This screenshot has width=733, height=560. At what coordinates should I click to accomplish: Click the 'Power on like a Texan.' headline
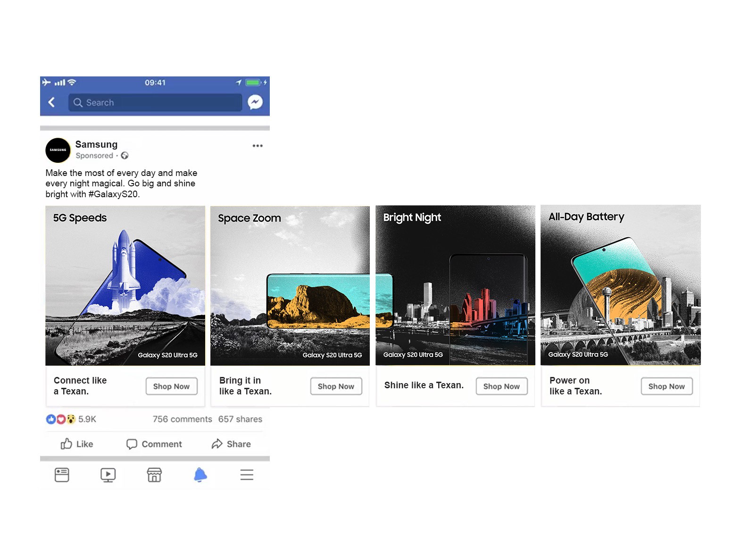click(575, 386)
